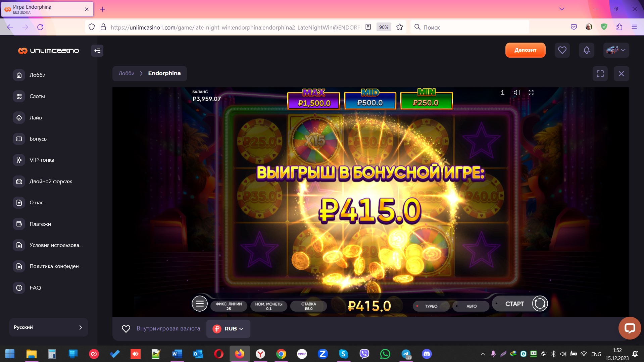644x362 pixels.
Task: Change the coin denomination value
Action: click(x=269, y=306)
